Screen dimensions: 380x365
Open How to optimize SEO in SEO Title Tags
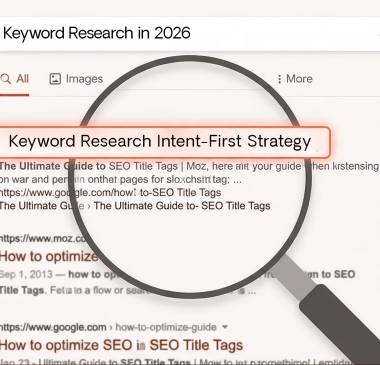click(x=121, y=345)
